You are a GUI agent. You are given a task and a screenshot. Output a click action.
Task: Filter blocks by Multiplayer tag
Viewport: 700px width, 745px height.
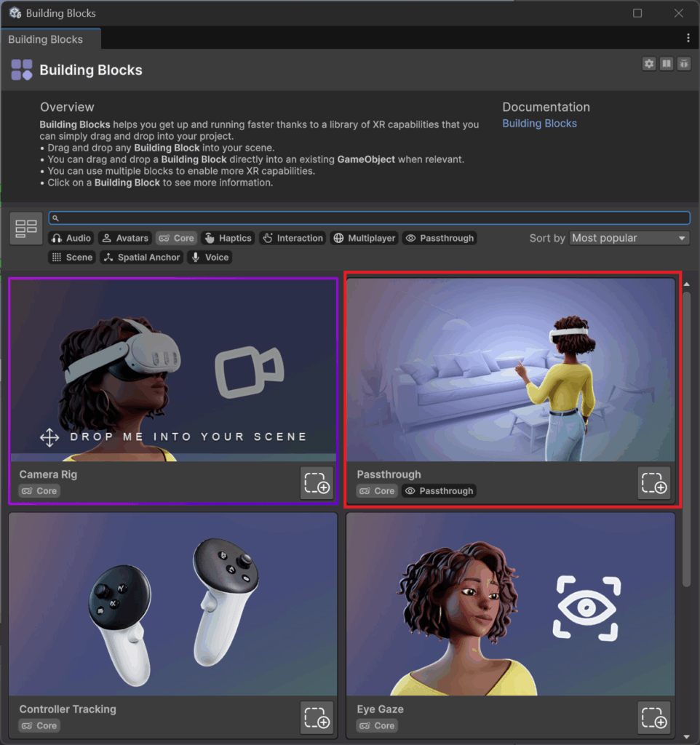tap(365, 238)
